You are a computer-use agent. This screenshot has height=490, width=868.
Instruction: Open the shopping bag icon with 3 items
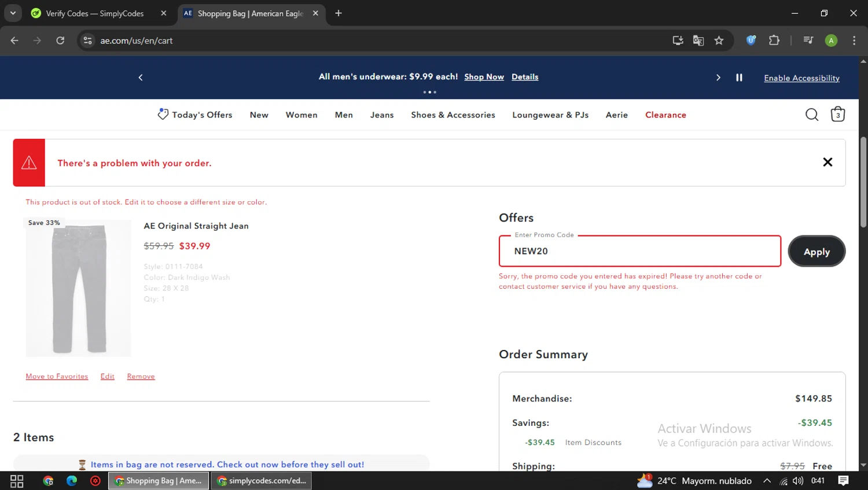tap(837, 114)
